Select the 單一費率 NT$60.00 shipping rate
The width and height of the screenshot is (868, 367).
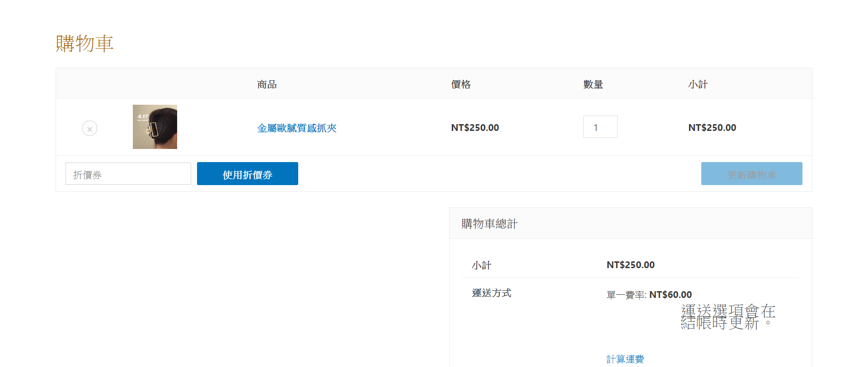(x=648, y=295)
